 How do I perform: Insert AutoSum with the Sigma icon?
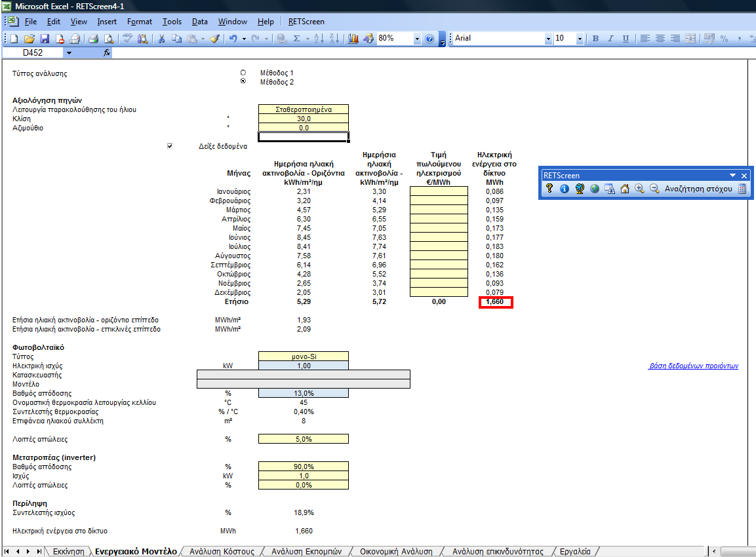pyautogui.click(x=297, y=39)
